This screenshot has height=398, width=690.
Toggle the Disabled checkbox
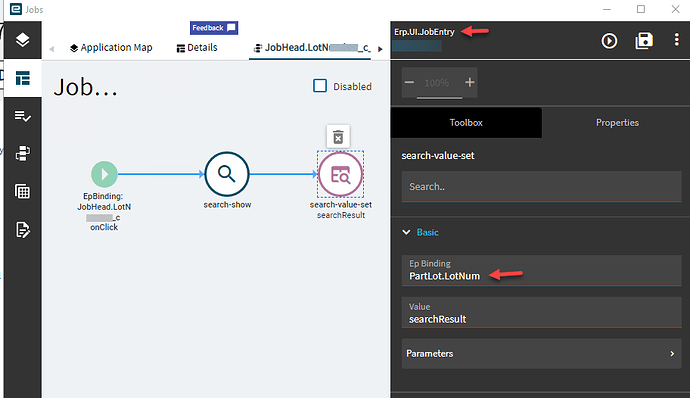click(x=320, y=86)
